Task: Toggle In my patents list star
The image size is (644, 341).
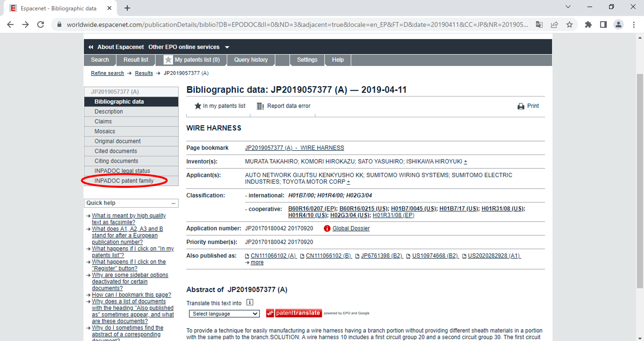Action: click(198, 106)
